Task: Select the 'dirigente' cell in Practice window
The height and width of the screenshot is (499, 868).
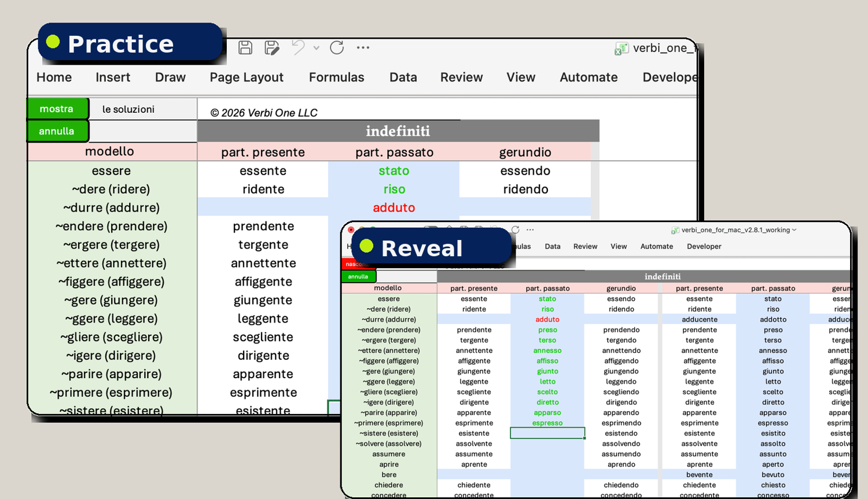Action: click(x=263, y=356)
